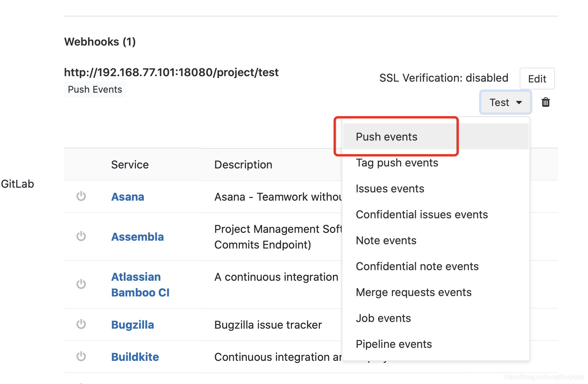
Task: Choose Pipeline events menu entry
Action: 435,344
